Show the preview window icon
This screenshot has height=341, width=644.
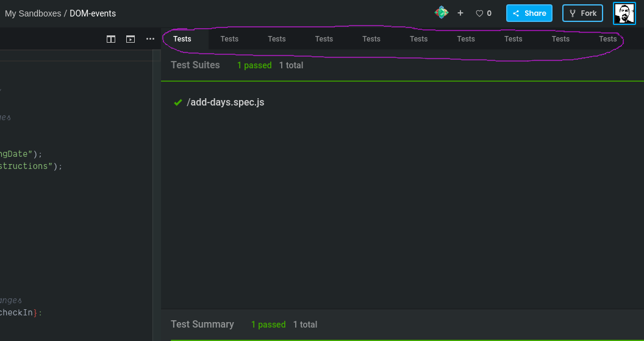130,39
